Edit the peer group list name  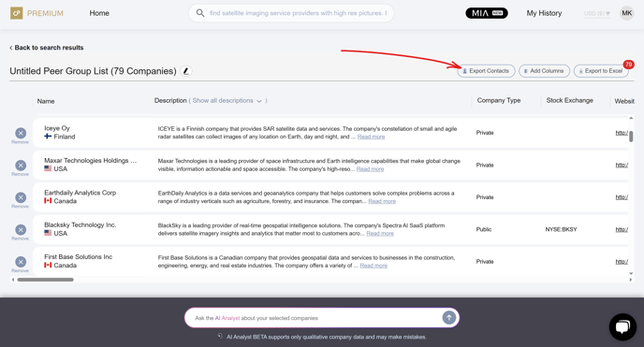(x=186, y=71)
